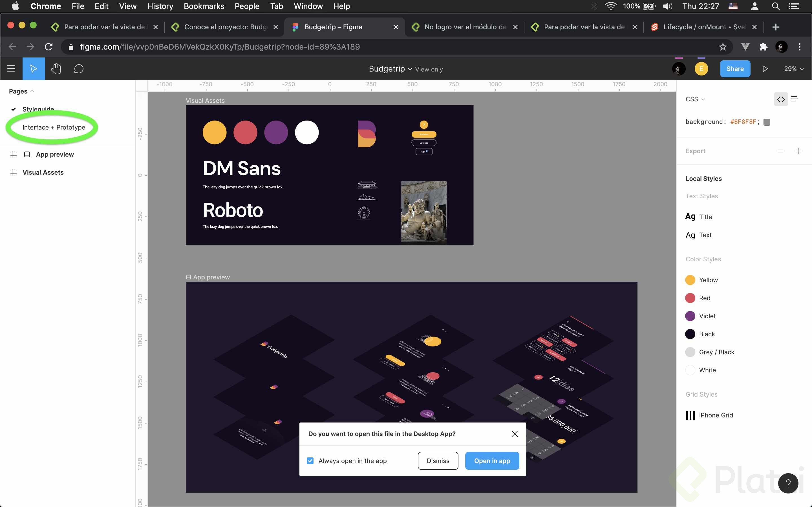Switch to table view icon in the inspect panel
This screenshot has width=812, height=507.
tap(795, 99)
